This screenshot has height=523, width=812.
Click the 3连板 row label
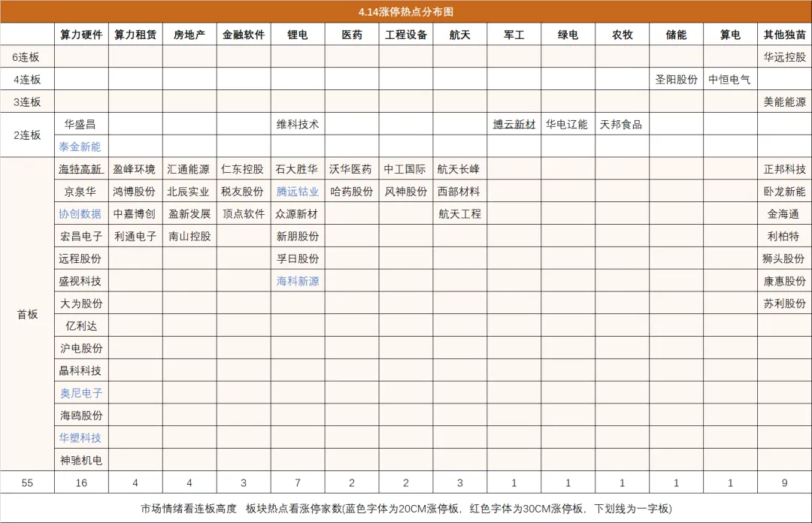coord(27,102)
